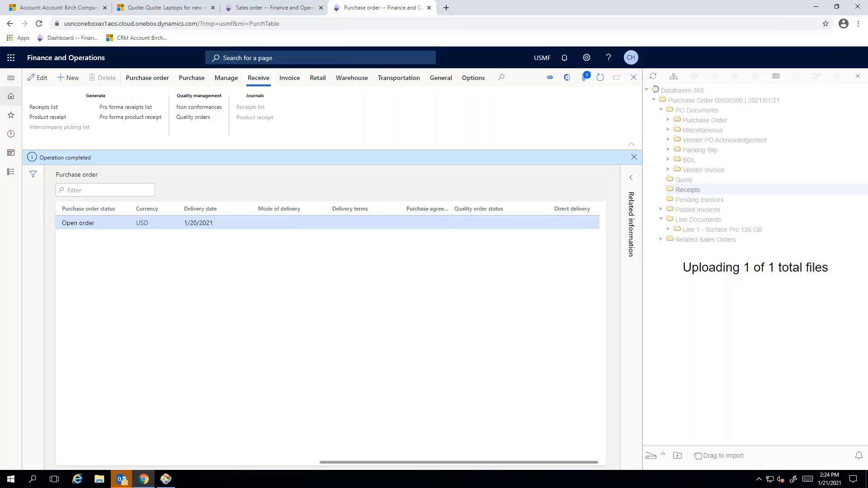Switch to the Invoice ribbon tab

point(289,77)
